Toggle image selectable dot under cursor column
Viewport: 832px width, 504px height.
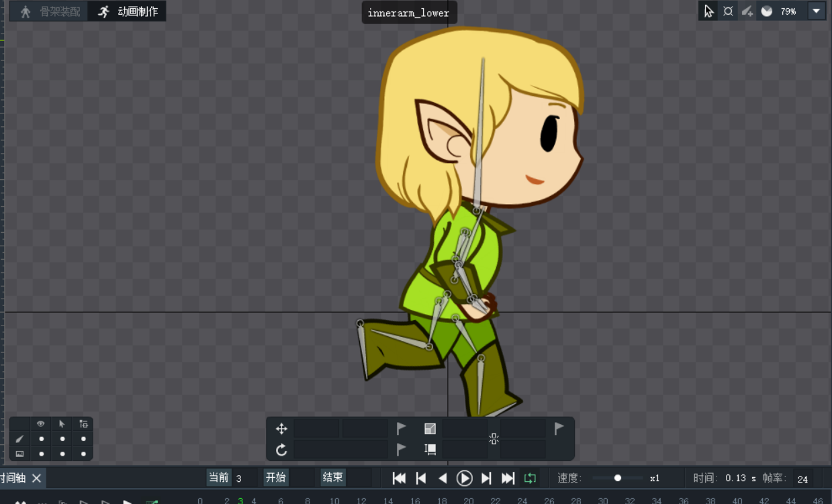pyautogui.click(x=62, y=454)
